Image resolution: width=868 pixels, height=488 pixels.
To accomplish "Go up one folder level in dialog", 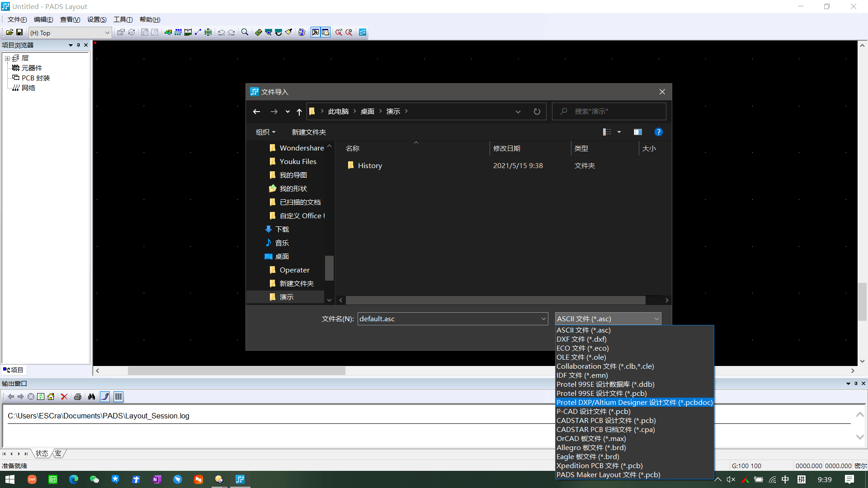I will [299, 112].
